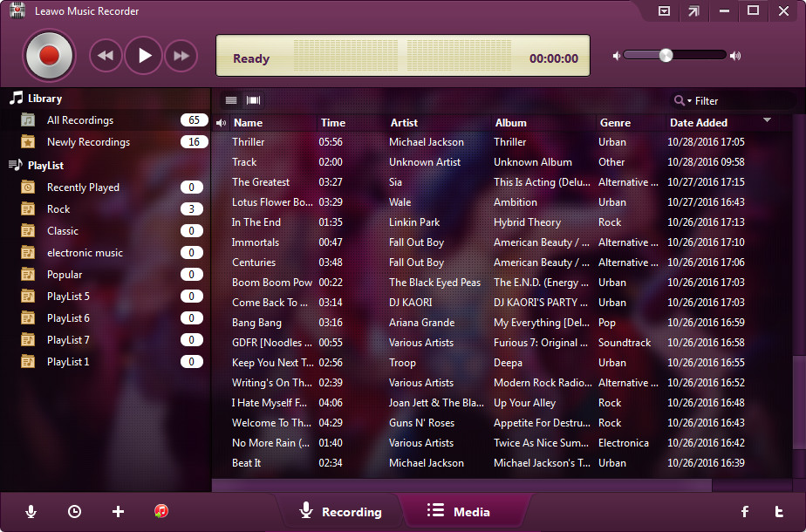
Task: Select the Rock playlist
Action: pos(58,209)
